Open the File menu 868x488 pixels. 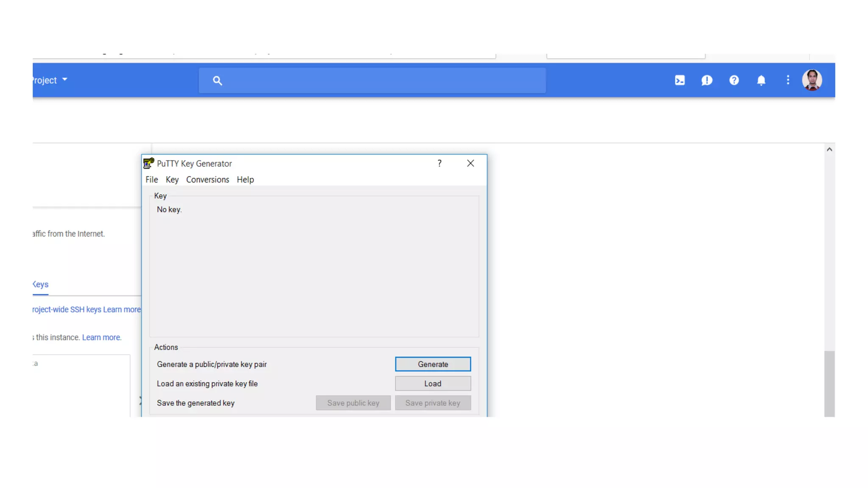151,180
